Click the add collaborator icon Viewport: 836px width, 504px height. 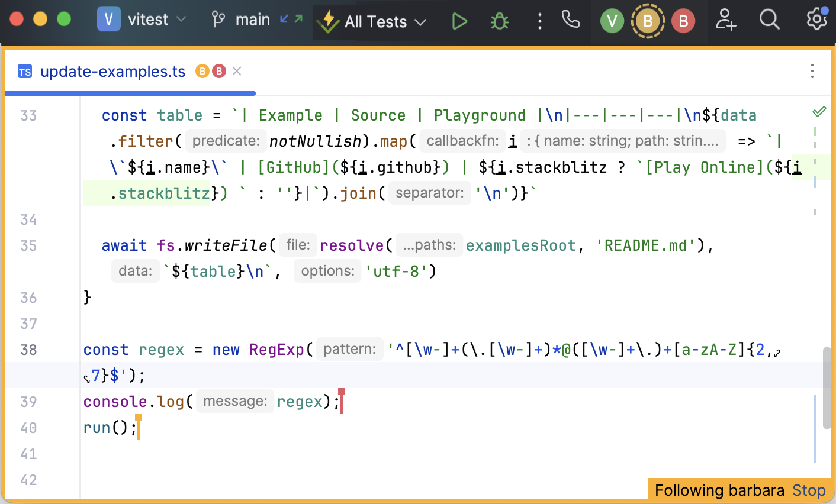pos(725,20)
